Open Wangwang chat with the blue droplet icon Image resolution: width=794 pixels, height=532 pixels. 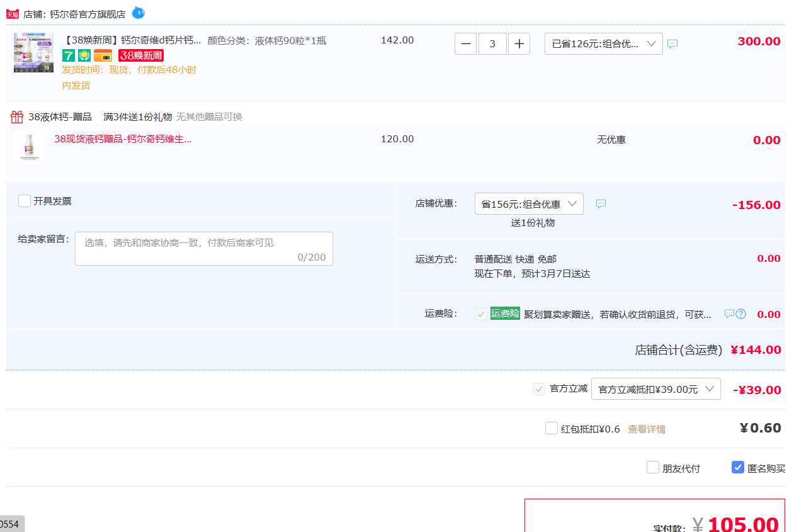[138, 12]
